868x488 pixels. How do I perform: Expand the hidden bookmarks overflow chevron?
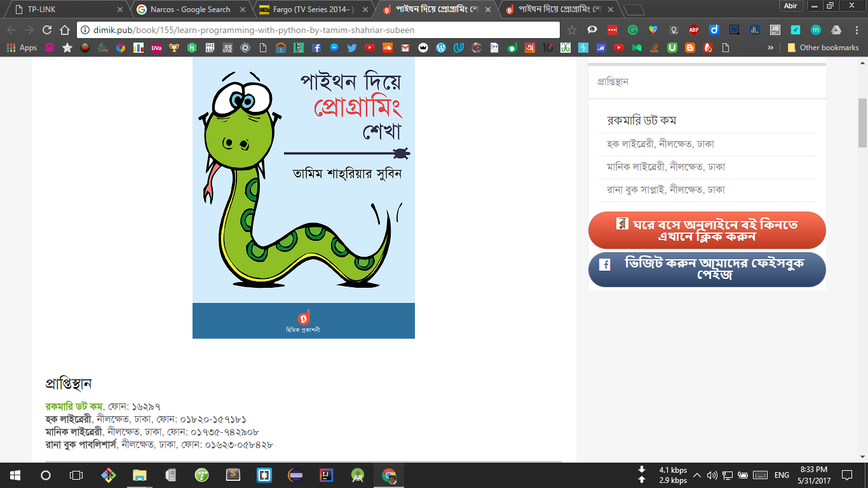771,48
